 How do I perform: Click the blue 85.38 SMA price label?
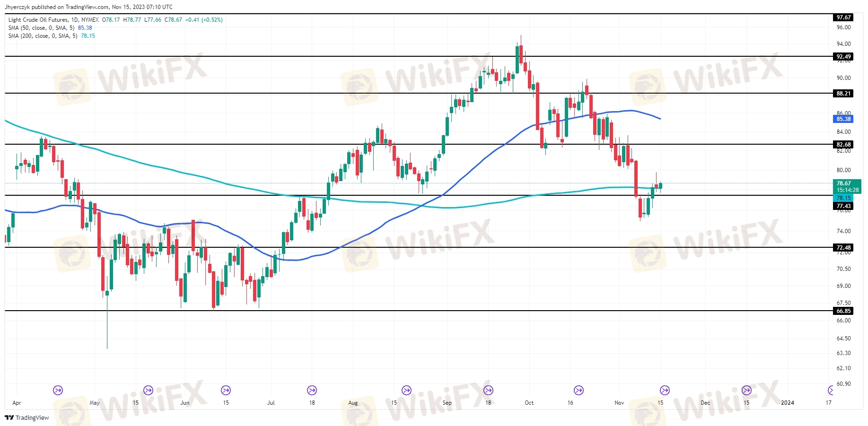(843, 119)
